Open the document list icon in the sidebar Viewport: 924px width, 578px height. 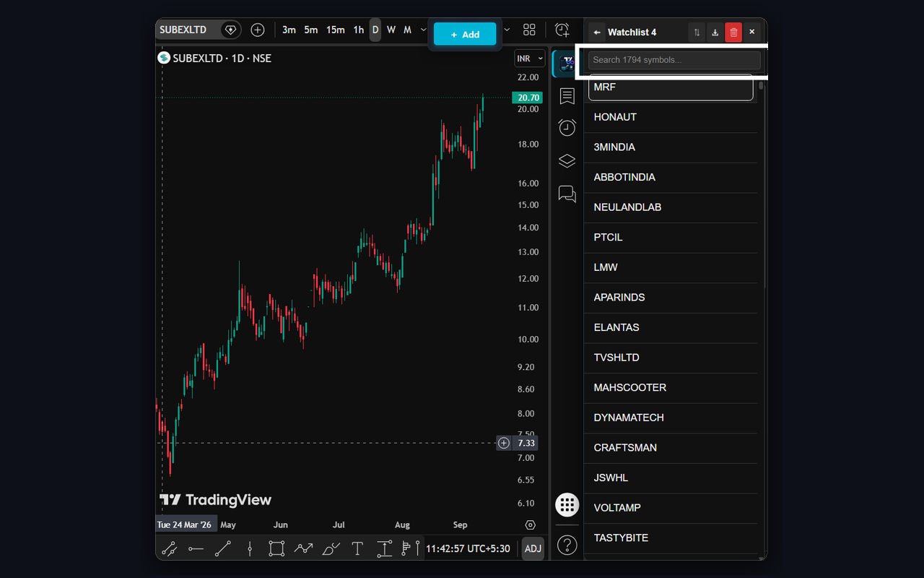(x=567, y=96)
